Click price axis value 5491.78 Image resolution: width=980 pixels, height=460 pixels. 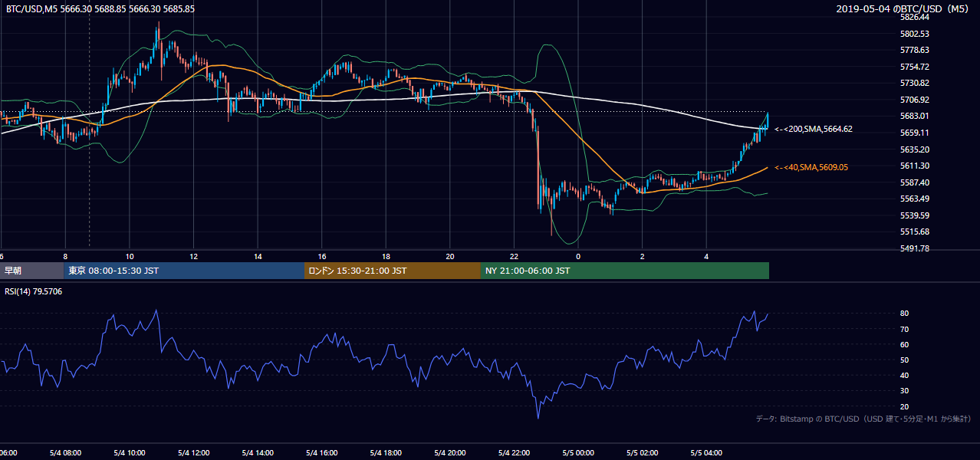(915, 248)
